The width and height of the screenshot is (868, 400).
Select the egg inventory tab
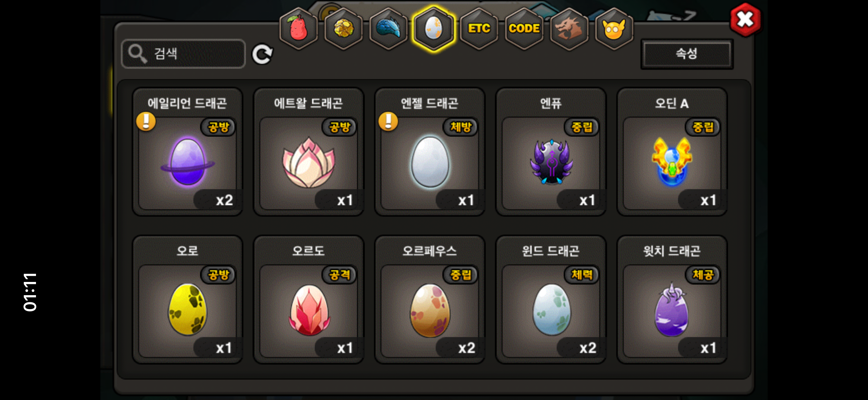click(434, 28)
